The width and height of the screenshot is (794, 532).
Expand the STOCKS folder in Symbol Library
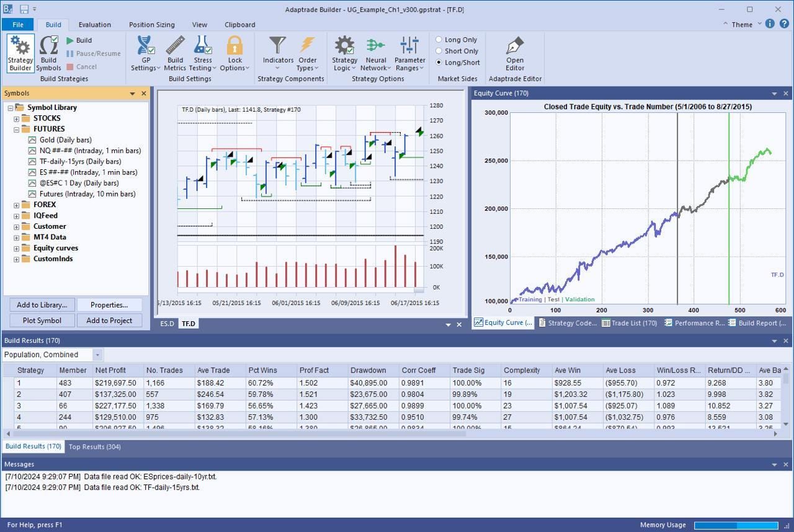click(17, 118)
